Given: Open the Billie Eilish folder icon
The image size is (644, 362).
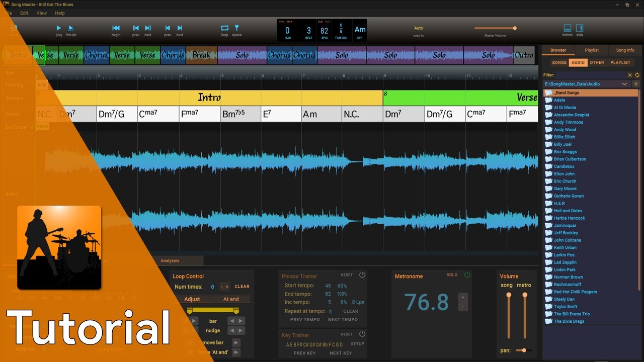Looking at the screenshot, I should pyautogui.click(x=549, y=137).
